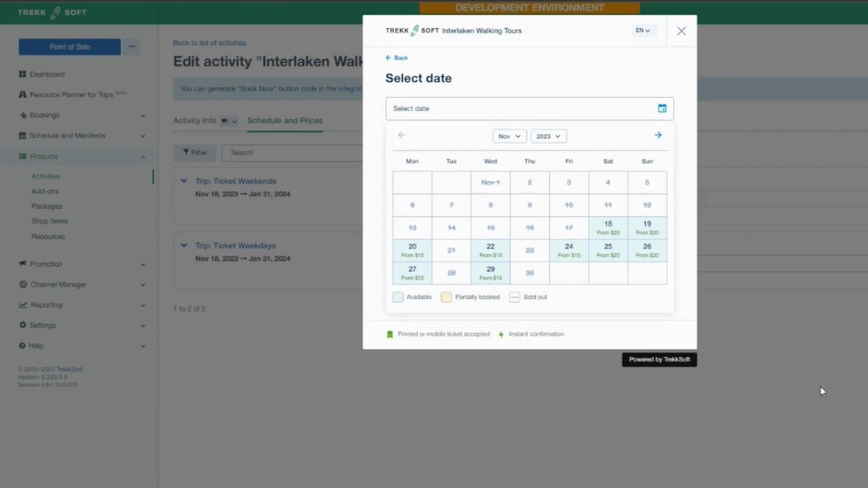Select the Dashboard icon in the sidebar
868x488 pixels.
pos(22,74)
